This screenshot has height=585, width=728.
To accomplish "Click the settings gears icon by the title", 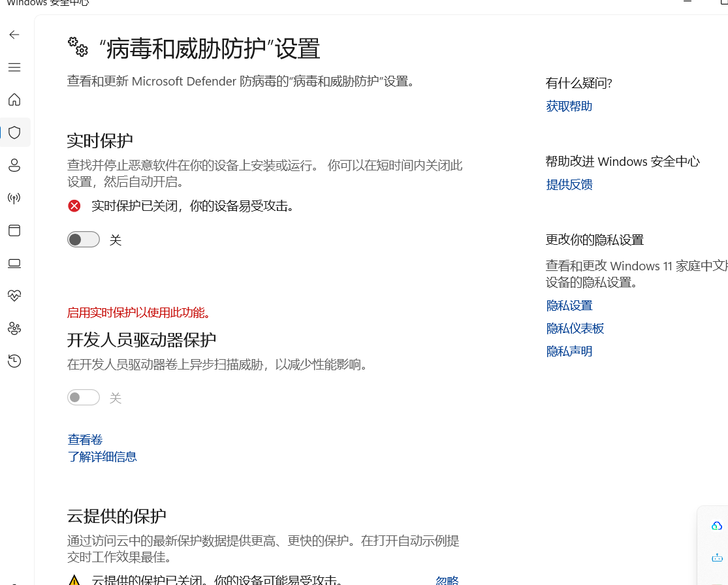I will 78,47.
